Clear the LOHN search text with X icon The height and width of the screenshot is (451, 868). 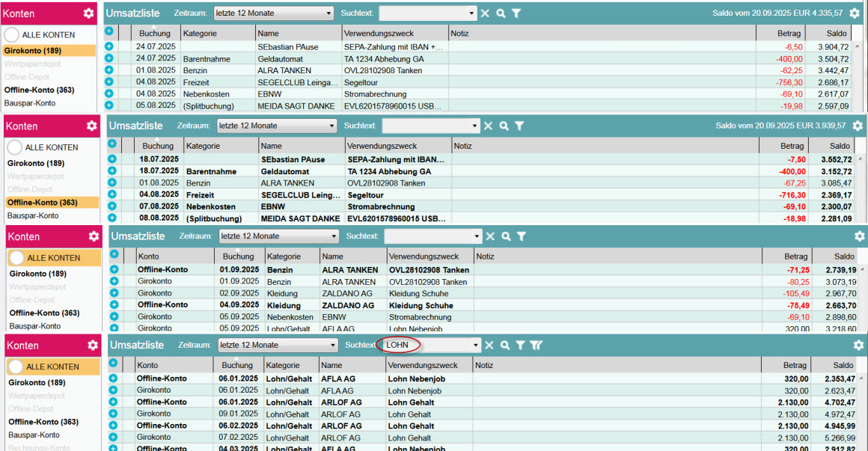(489, 345)
